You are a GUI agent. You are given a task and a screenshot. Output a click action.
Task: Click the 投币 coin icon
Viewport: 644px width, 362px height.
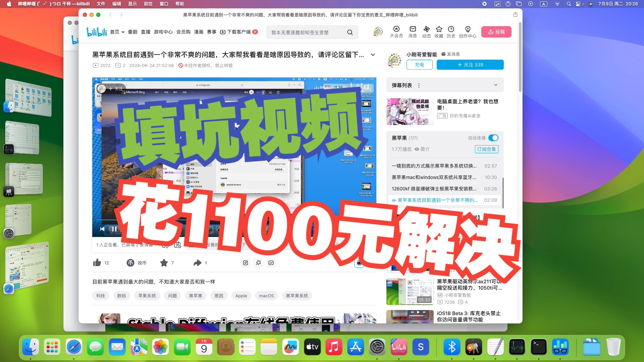click(x=130, y=263)
